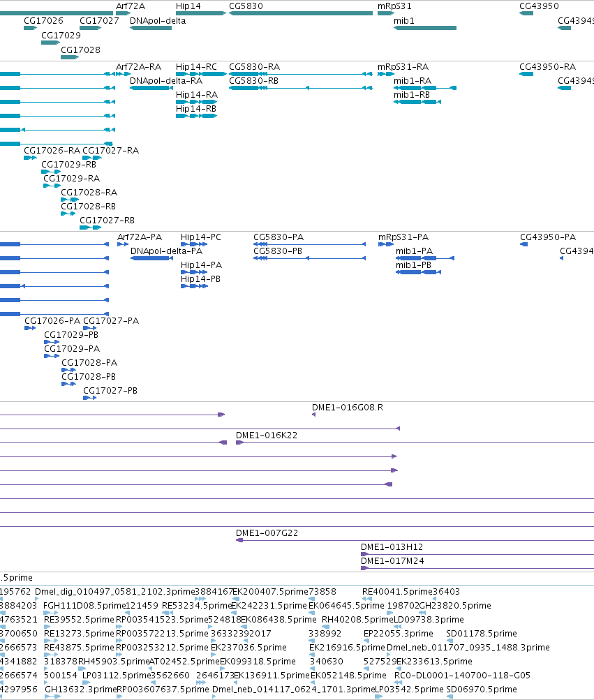Click the Hip14-RB transcript label
594x700 pixels.
coord(196,108)
